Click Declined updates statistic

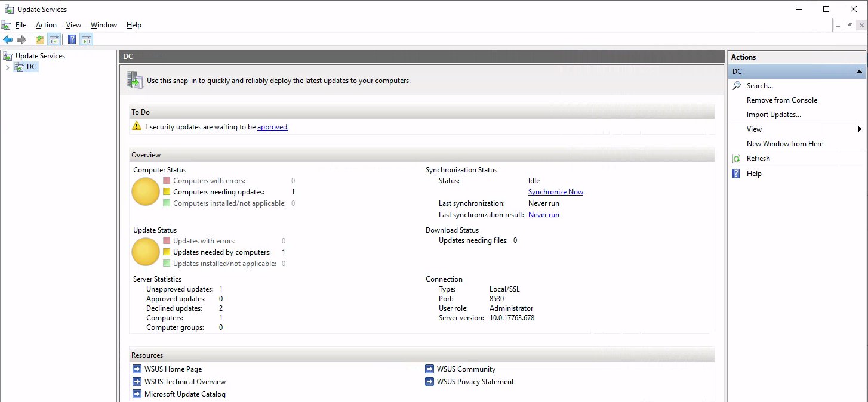point(184,308)
